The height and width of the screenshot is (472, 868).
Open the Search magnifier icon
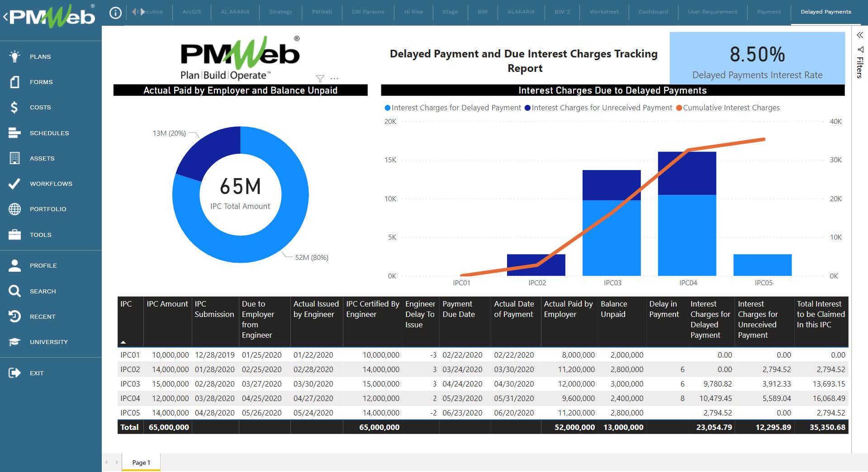(x=14, y=291)
